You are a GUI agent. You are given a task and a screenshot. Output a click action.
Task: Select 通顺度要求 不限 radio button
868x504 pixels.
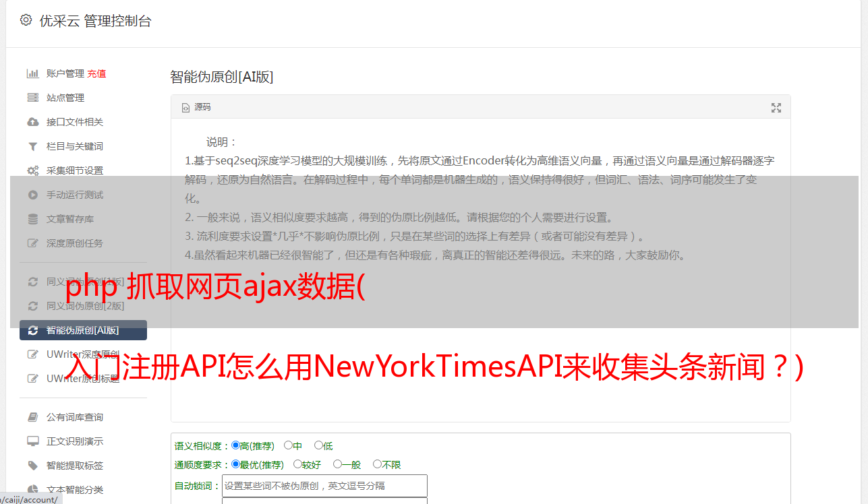[x=377, y=464]
